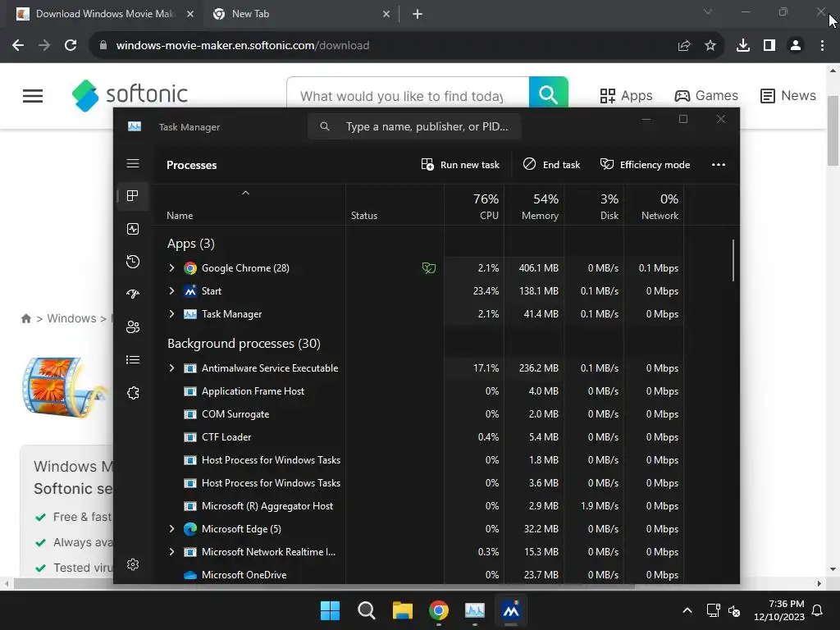This screenshot has height=630, width=840.
Task: Reload the Softonic page in Chrome
Action: click(71, 46)
